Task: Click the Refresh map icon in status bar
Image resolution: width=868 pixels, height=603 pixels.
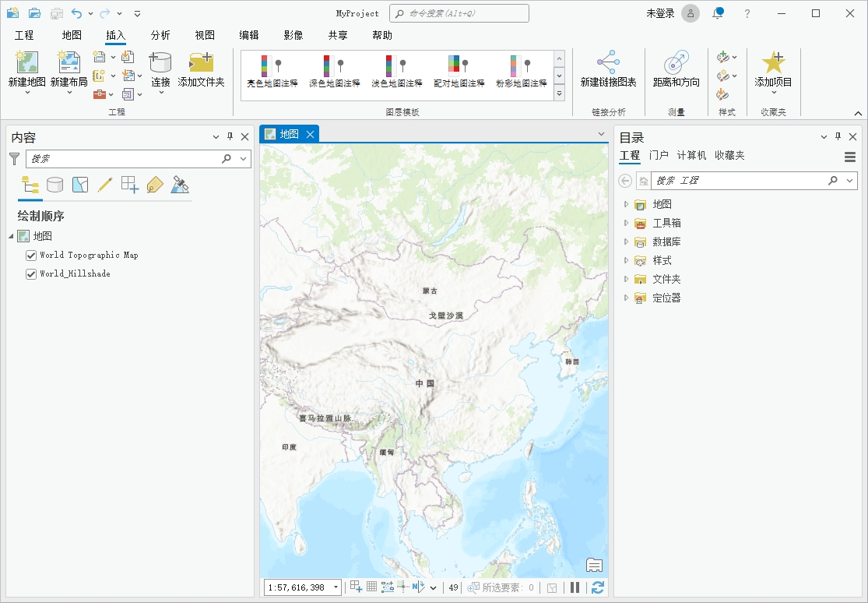Action: [597, 587]
